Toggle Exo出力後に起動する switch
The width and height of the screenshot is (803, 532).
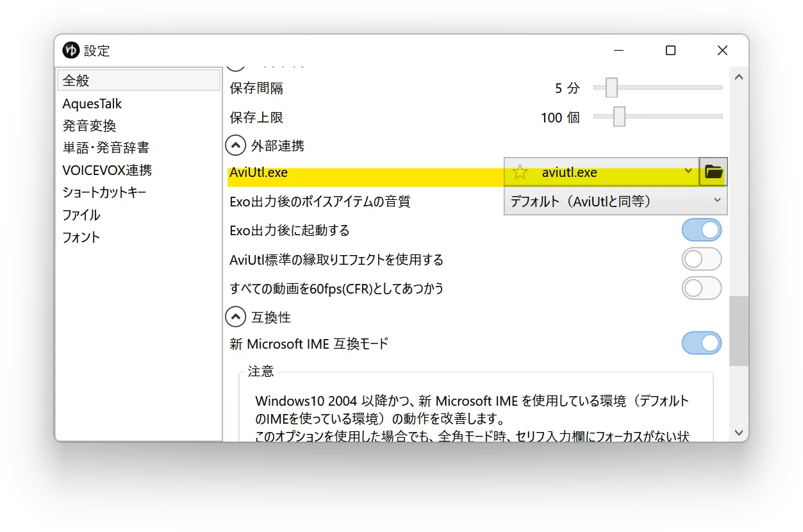pyautogui.click(x=702, y=230)
